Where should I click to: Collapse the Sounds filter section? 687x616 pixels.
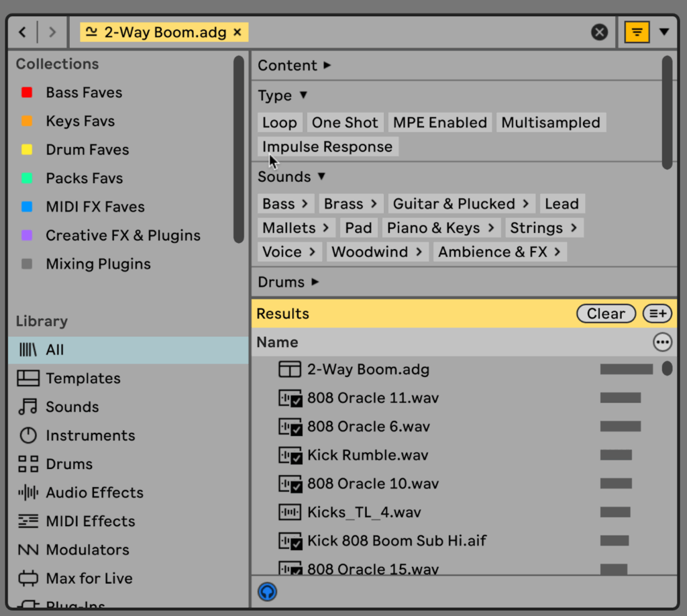click(291, 176)
